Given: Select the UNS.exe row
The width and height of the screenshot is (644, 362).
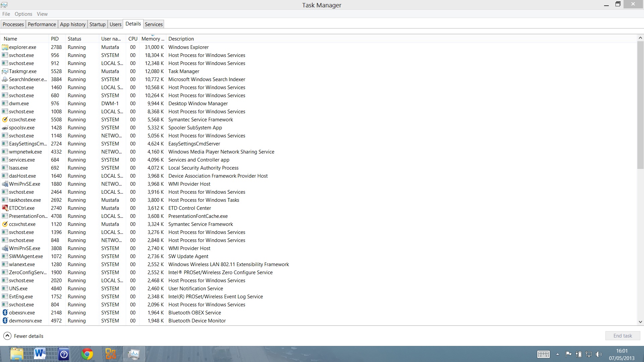Looking at the screenshot, I should click(x=319, y=289).
